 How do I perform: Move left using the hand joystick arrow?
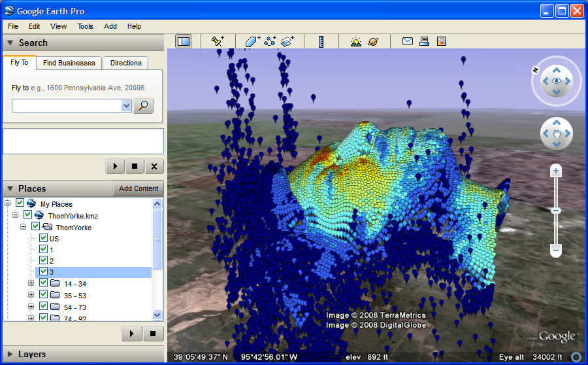pos(546,133)
